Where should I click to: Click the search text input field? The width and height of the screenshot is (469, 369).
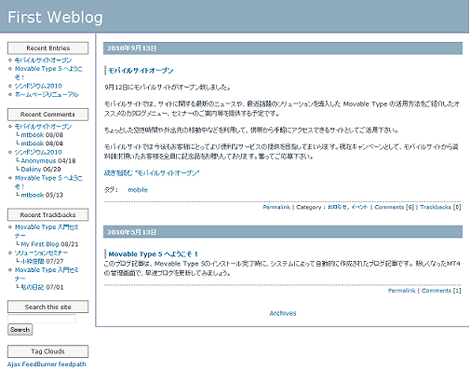(x=42, y=319)
